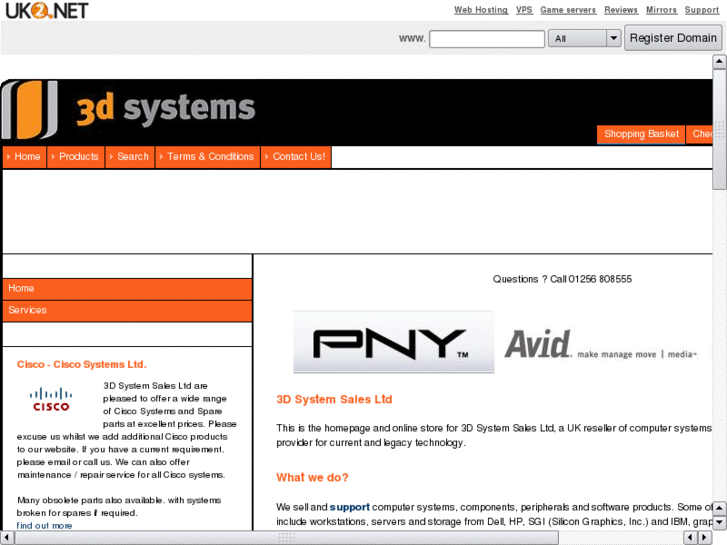Open the VPS link
This screenshot has height=545, width=727.
point(524,10)
